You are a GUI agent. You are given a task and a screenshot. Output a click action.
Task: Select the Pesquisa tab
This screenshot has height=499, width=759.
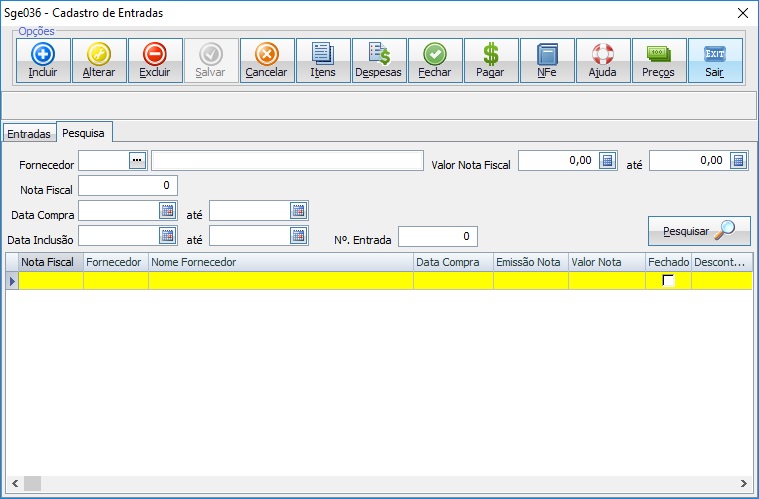coord(84,133)
